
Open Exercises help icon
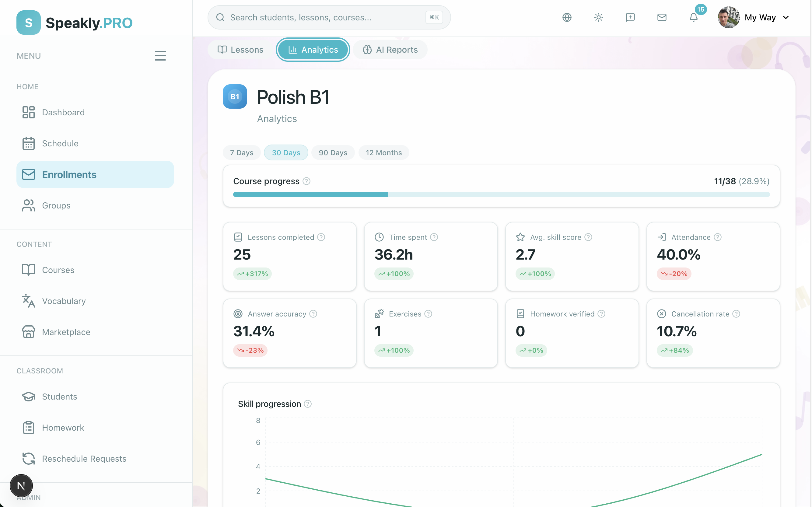(x=428, y=314)
